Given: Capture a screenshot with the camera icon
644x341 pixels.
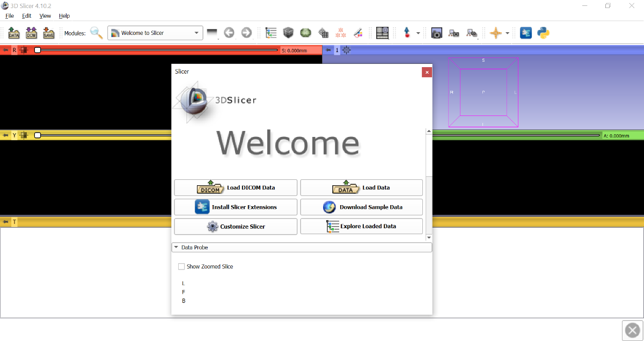Looking at the screenshot, I should click(437, 33).
